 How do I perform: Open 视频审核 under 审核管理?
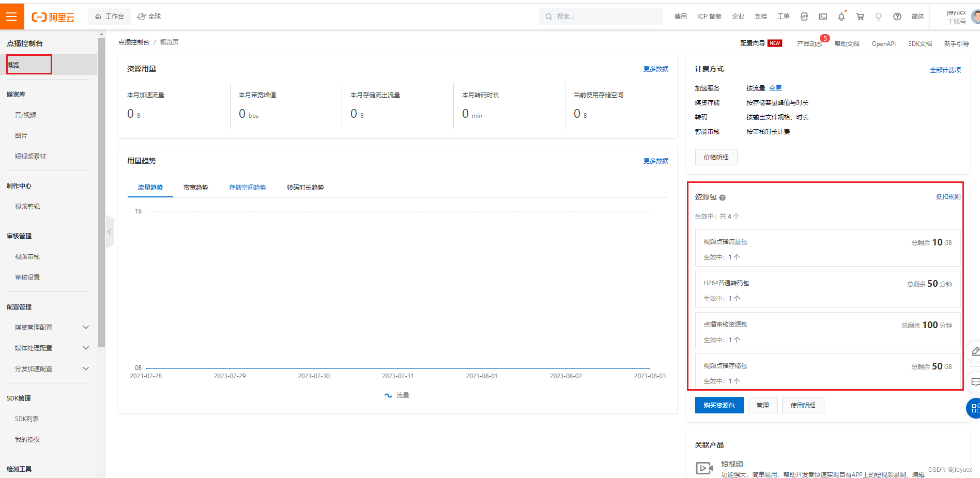27,256
